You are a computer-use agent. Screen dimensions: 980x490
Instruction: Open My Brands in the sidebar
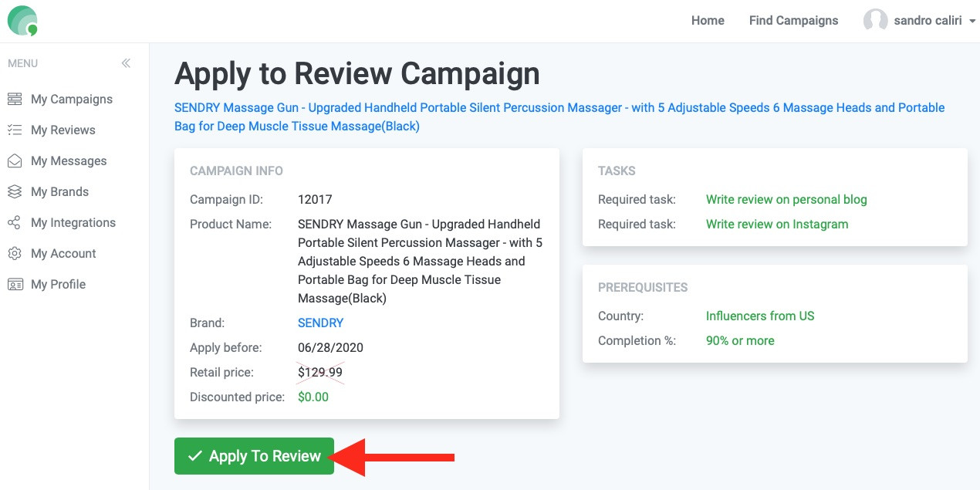(x=59, y=191)
